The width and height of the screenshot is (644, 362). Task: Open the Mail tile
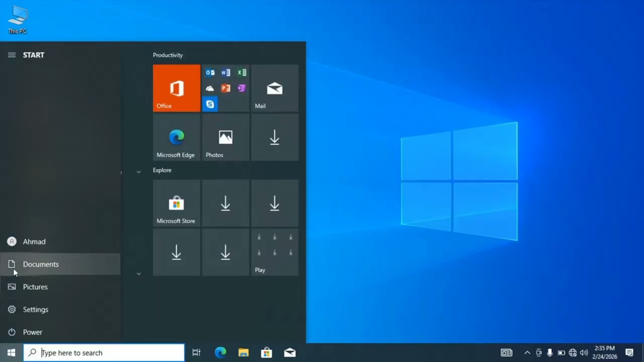275,88
